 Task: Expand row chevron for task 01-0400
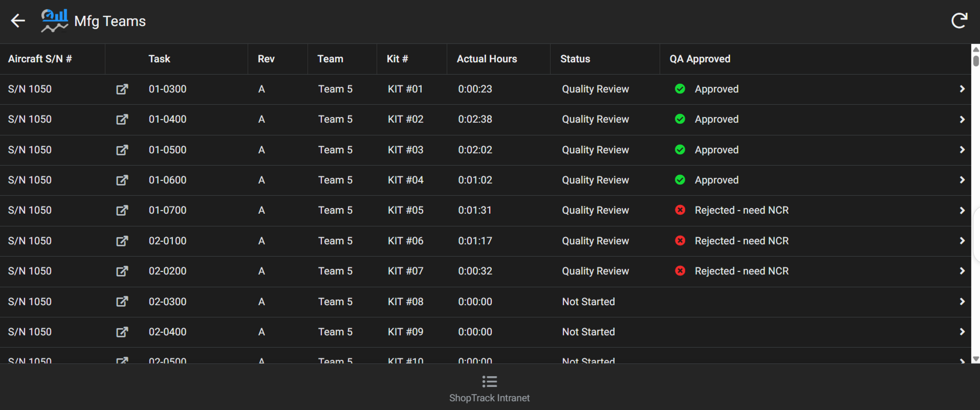(962, 120)
